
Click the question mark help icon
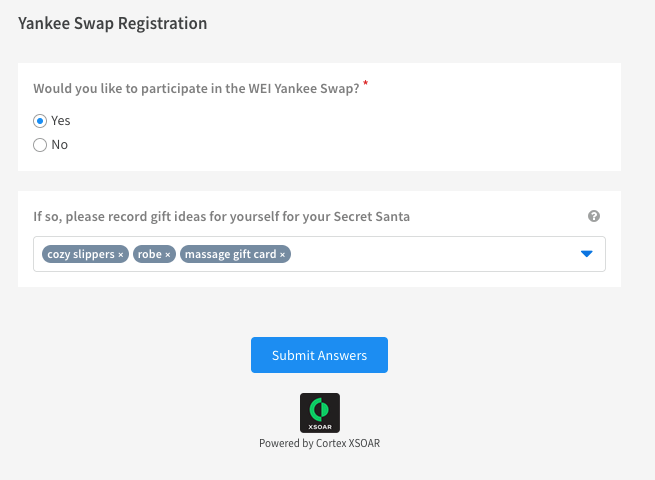(594, 216)
